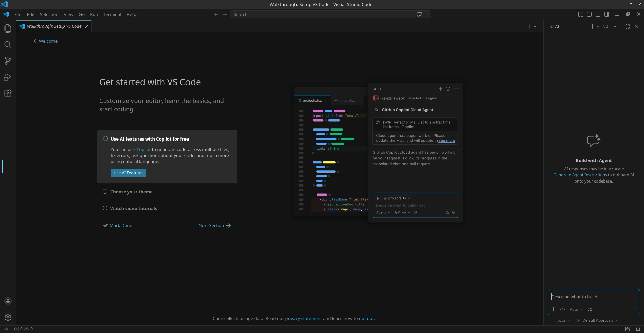Open the Manage gear in activity bar
The height and width of the screenshot is (333, 644).
[8, 317]
